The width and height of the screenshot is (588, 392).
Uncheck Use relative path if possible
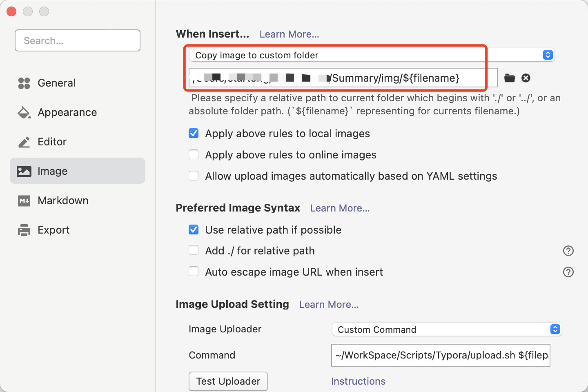pyautogui.click(x=194, y=230)
